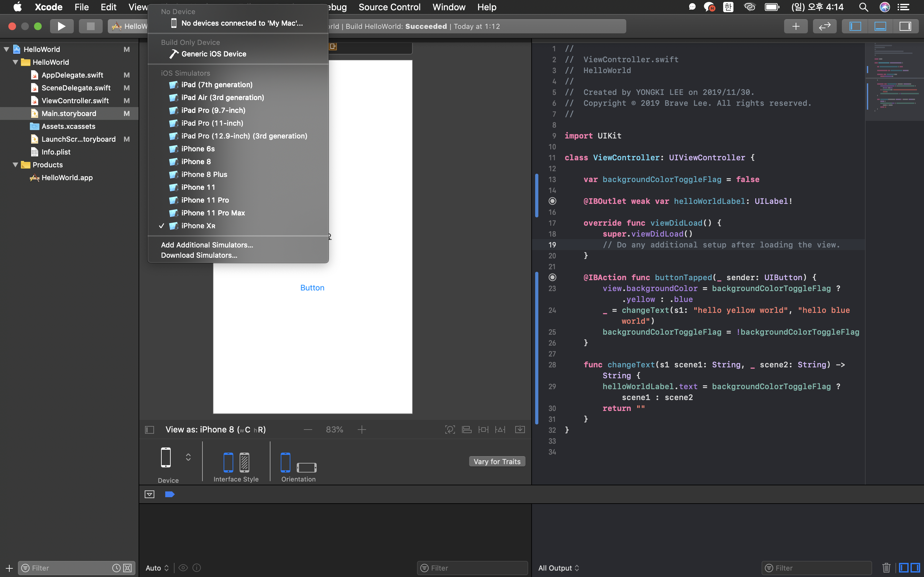The height and width of the screenshot is (577, 924).
Task: Click the Run (play) button
Action: click(61, 26)
